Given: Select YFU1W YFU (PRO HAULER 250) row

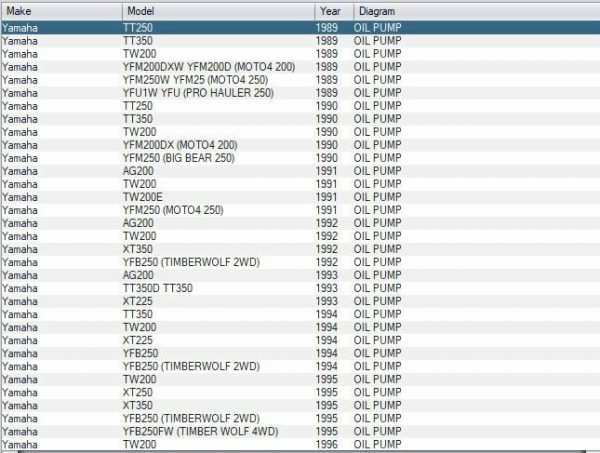Looking at the screenshot, I should (300, 93).
